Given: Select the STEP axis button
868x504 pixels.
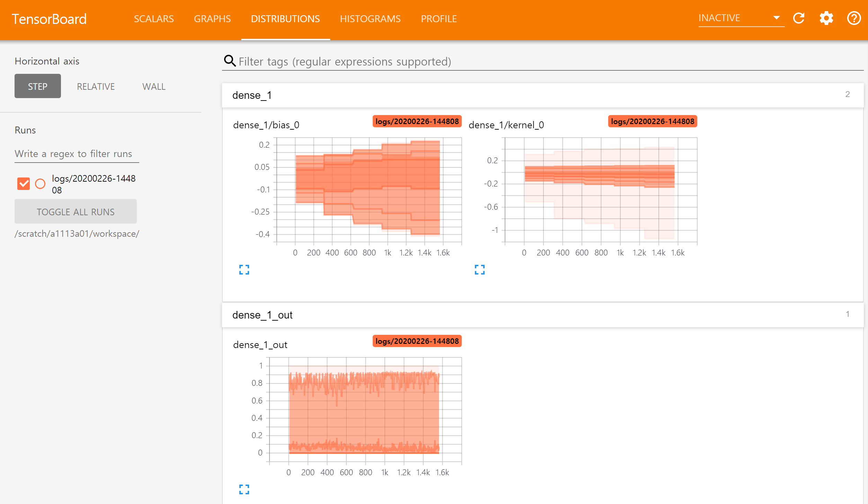Looking at the screenshot, I should [38, 86].
